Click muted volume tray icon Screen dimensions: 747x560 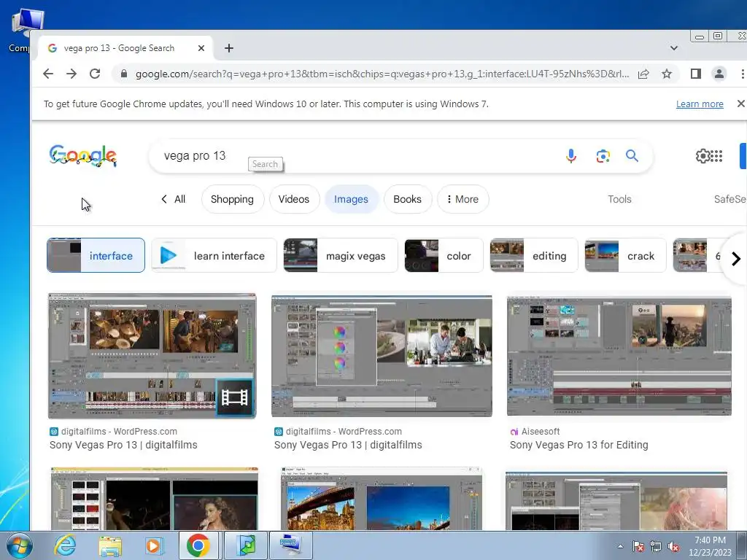click(673, 547)
